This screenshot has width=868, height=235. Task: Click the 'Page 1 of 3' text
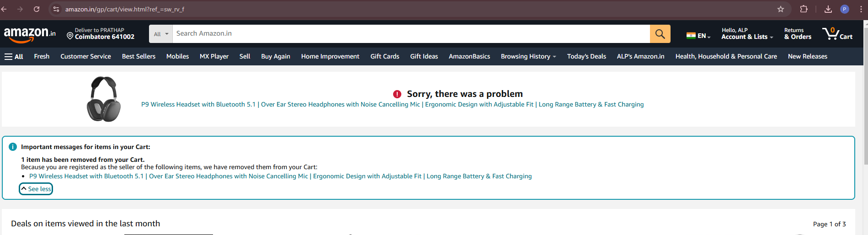829,224
